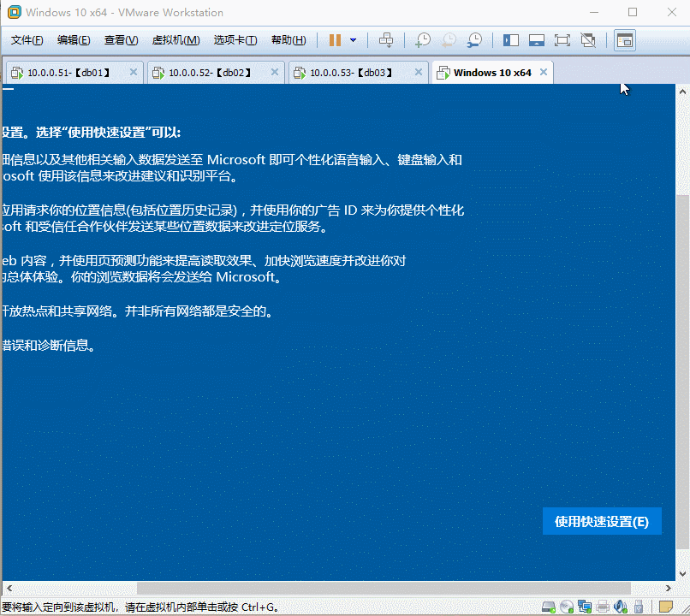Open the power options dropdown arrow

click(353, 40)
